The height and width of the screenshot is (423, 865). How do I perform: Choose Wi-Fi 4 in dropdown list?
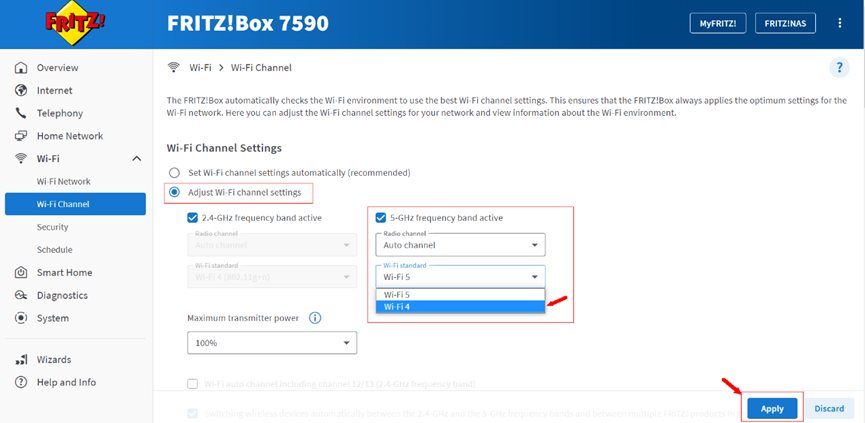tap(461, 307)
